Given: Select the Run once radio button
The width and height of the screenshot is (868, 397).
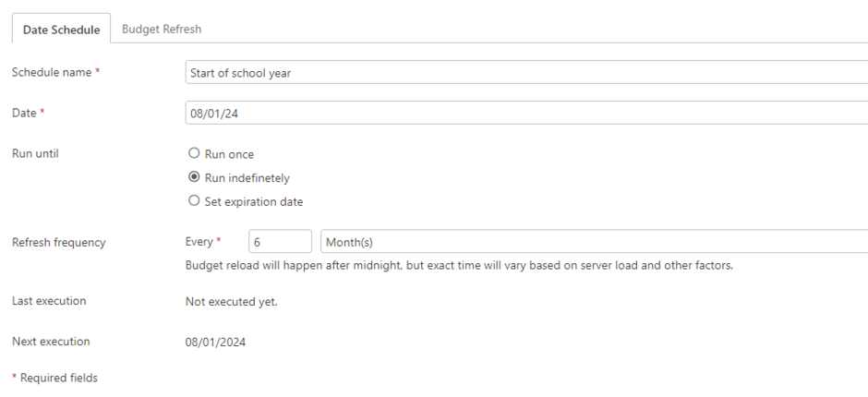Looking at the screenshot, I should point(194,153).
